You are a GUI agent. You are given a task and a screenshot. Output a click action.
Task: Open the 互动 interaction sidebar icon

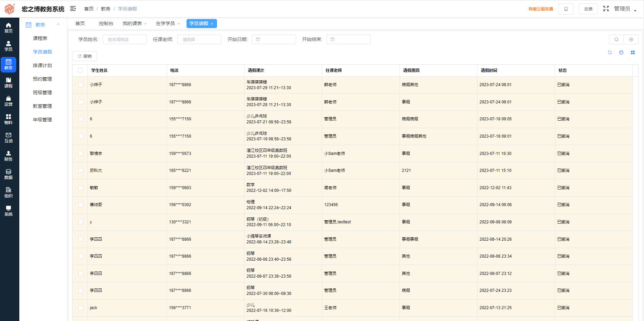pos(8,138)
